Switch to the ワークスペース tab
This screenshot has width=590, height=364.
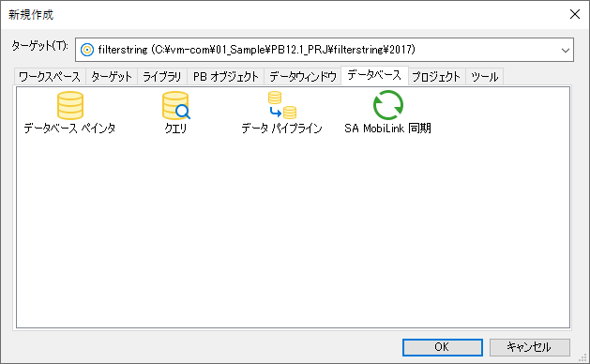50,77
